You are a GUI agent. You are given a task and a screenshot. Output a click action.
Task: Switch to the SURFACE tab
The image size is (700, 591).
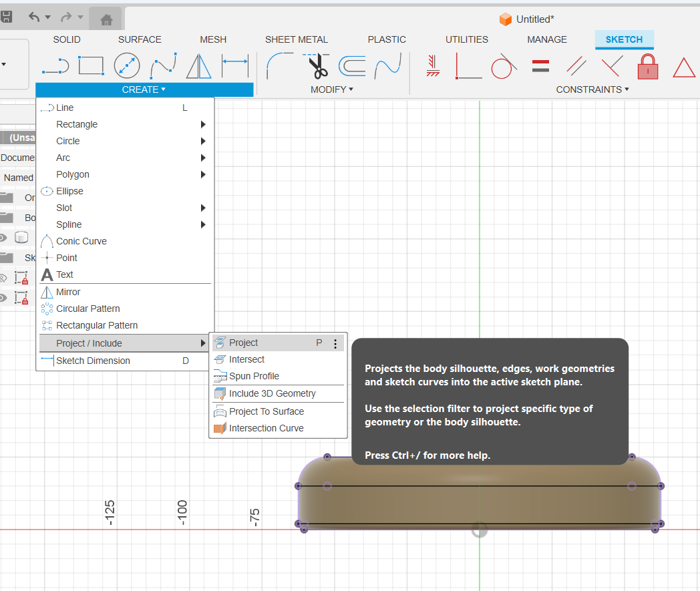(x=140, y=39)
